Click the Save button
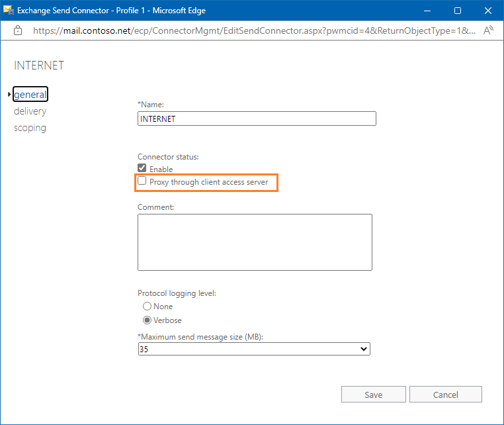This screenshot has width=504, height=425. pos(374,395)
